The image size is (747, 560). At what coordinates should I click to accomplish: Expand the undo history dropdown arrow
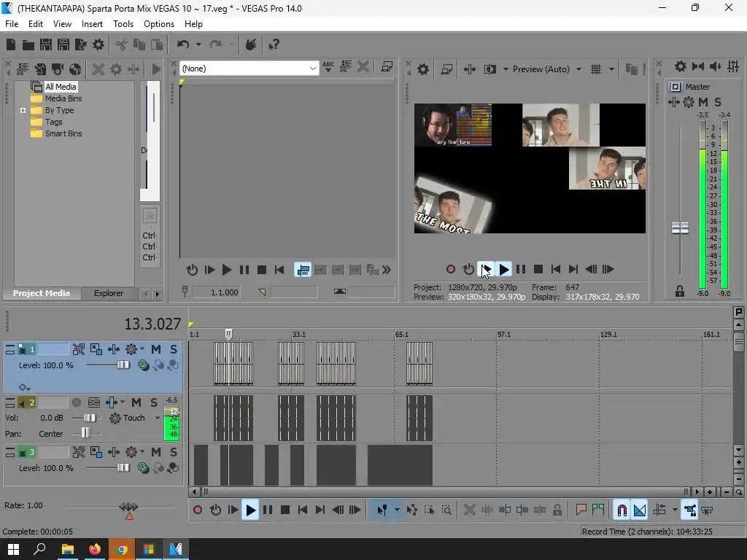(x=198, y=44)
